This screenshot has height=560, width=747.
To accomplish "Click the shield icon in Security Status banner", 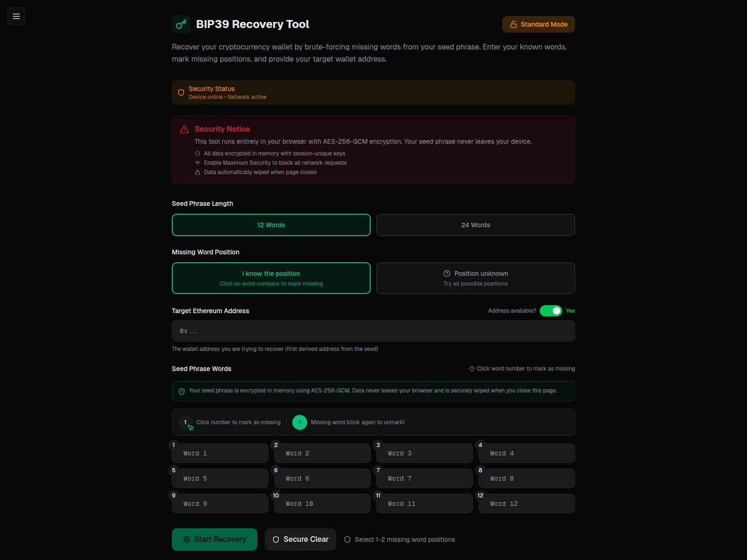I will [181, 92].
